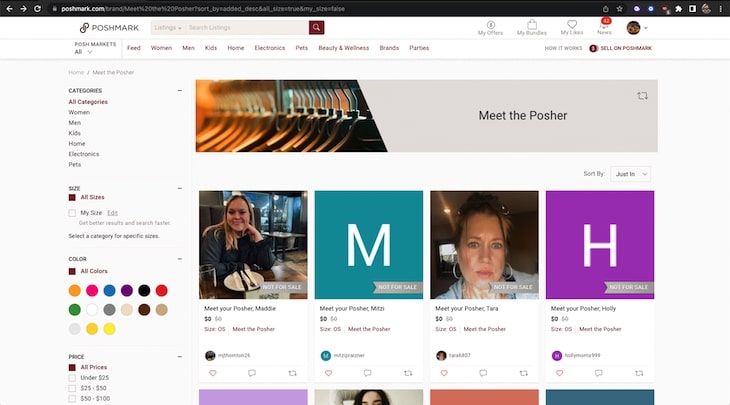The image size is (730, 405).
Task: Like Holly's listing with heart icon
Action: [x=559, y=373]
